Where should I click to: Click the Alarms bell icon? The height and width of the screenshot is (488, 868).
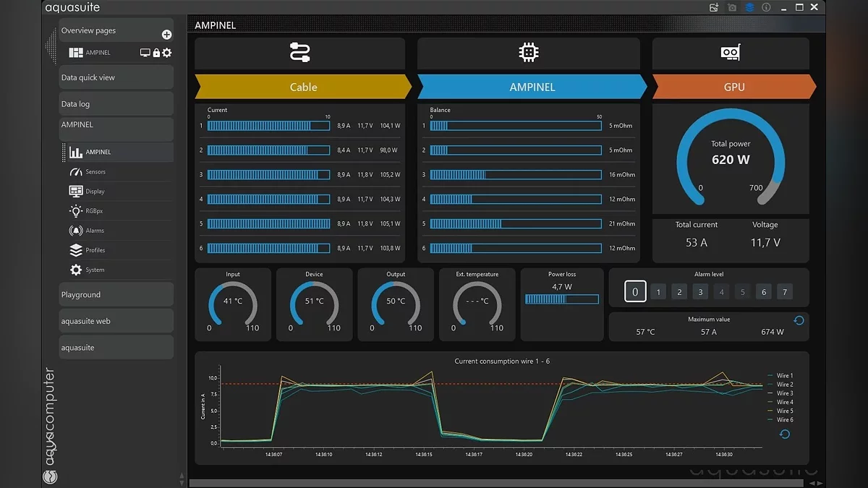pyautogui.click(x=76, y=231)
